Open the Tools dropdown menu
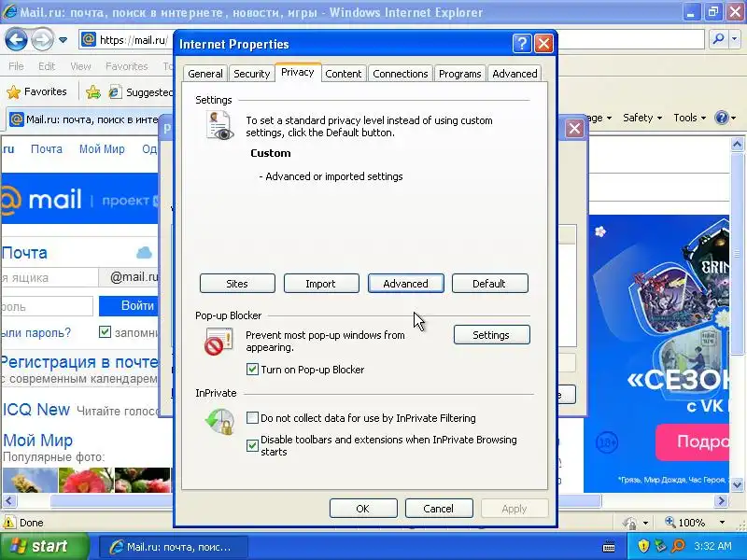Screen dimensions: 747x560 [x=689, y=118]
